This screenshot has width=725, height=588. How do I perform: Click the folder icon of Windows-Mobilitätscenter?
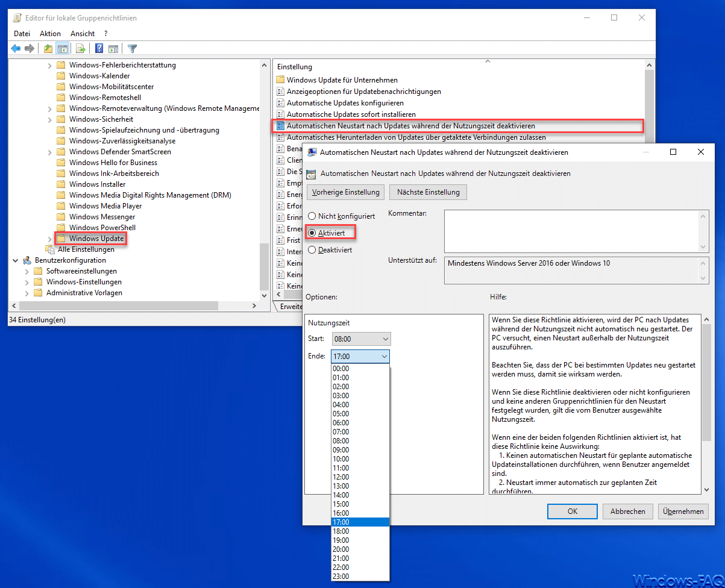(x=60, y=87)
